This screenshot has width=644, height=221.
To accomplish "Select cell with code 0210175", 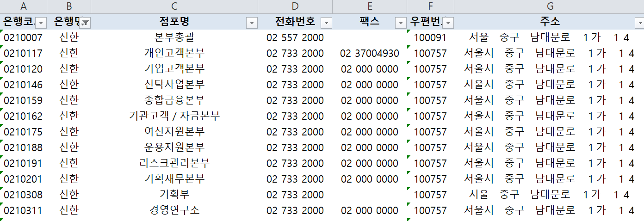I will point(24,132).
